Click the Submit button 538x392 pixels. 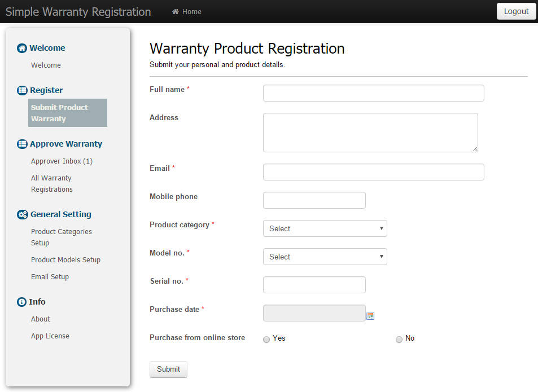(168, 369)
